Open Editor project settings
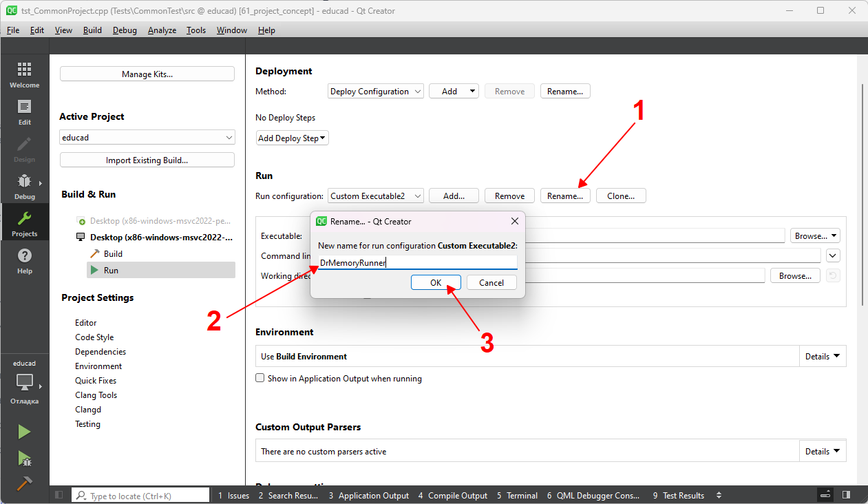The width and height of the screenshot is (868, 504). coord(86,322)
